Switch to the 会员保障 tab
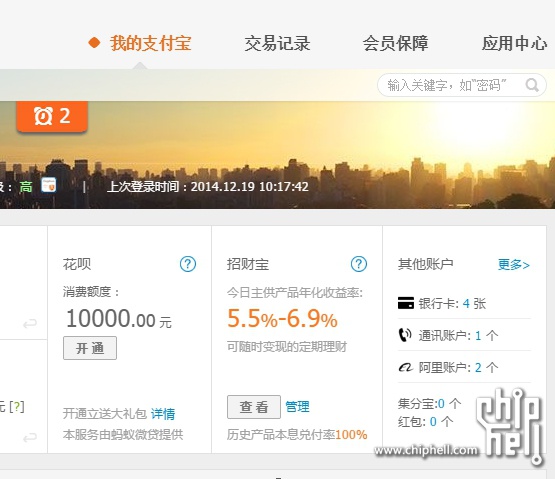This screenshot has height=479, width=555. point(395,43)
